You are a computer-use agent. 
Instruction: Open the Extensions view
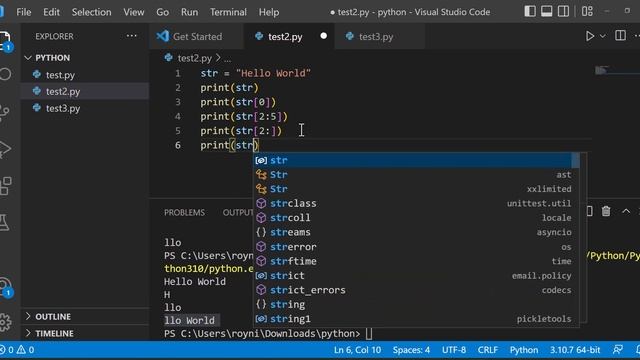pos(6,186)
